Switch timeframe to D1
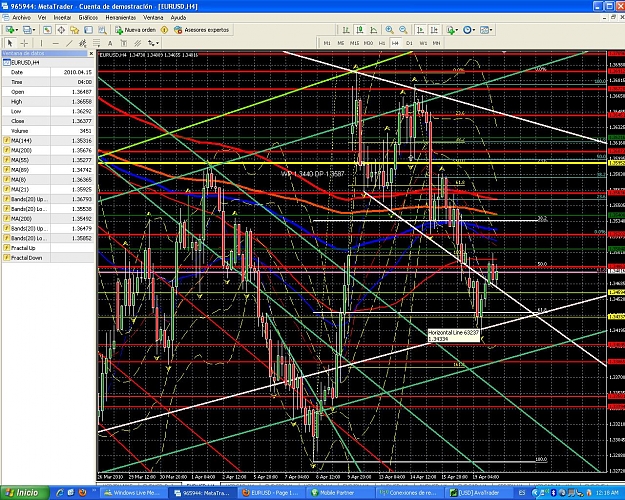Viewport: 625px width, 500px height. [409, 43]
